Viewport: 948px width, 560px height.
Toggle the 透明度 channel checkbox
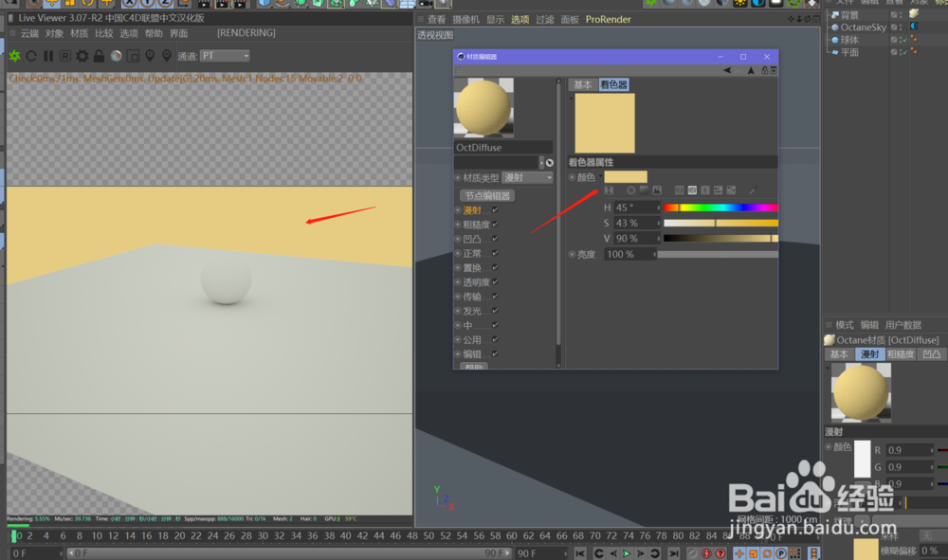[x=495, y=282]
